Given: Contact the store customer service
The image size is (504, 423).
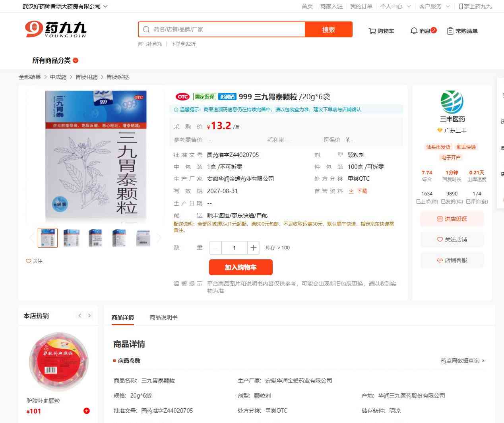Looking at the screenshot, I should point(452,261).
